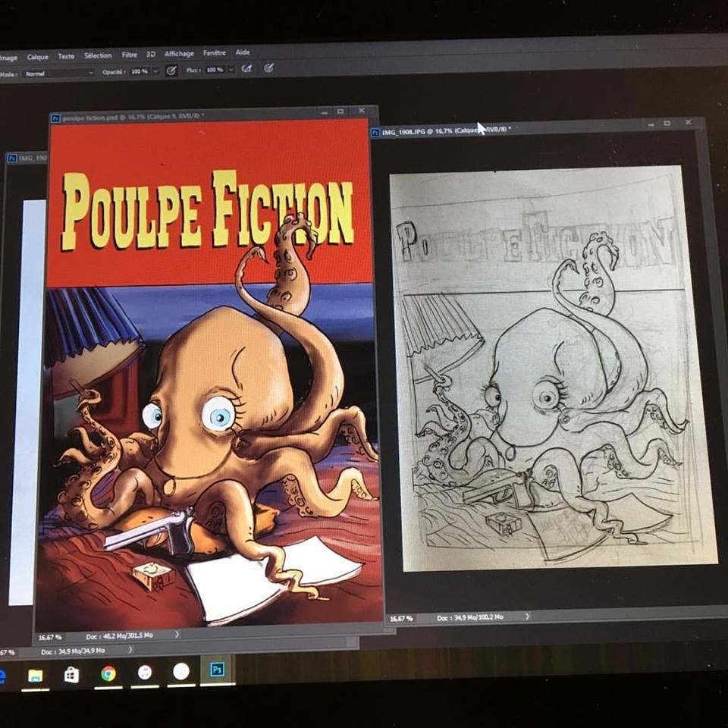Click status text Doc : 34,9 Mo/34,9 Mo
Viewport: 728px width, 728px height.
[73, 651]
